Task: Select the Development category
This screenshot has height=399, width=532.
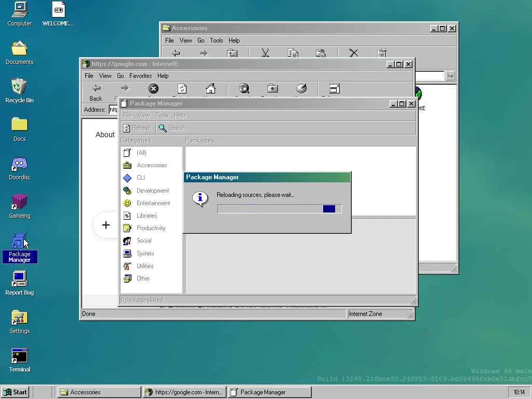Action: pyautogui.click(x=151, y=191)
